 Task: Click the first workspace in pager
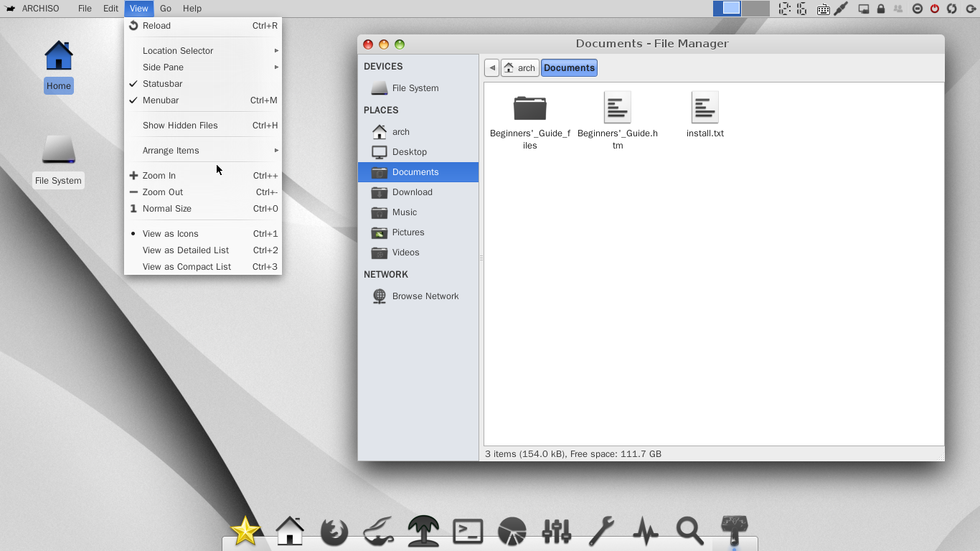[727, 9]
